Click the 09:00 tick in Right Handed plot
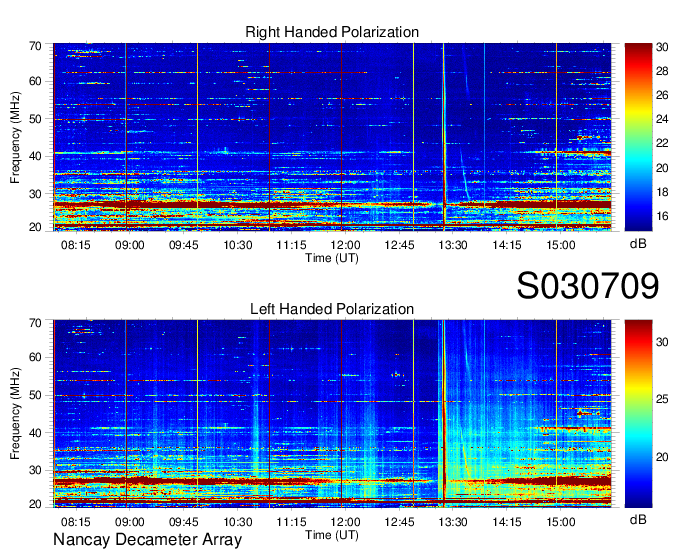Screen dimensions: 680x552 point(129,245)
